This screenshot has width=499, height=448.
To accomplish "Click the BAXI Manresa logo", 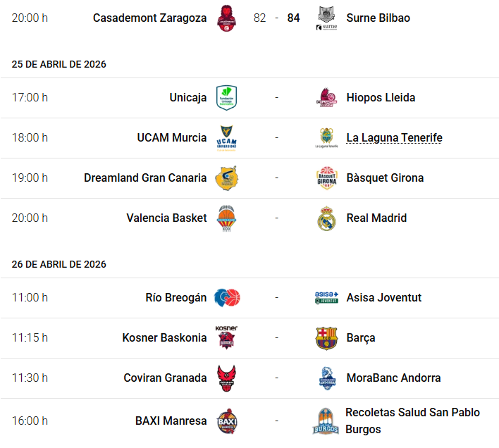I will [227, 421].
